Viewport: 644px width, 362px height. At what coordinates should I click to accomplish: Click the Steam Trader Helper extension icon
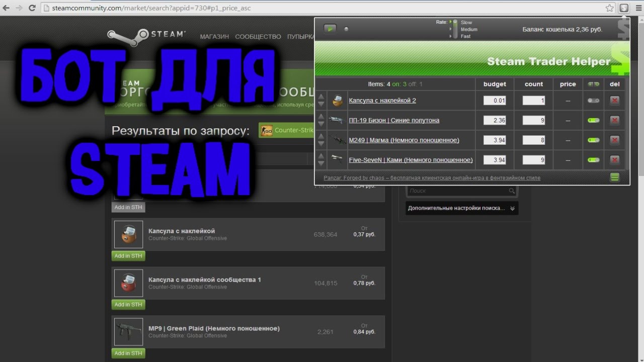click(624, 8)
